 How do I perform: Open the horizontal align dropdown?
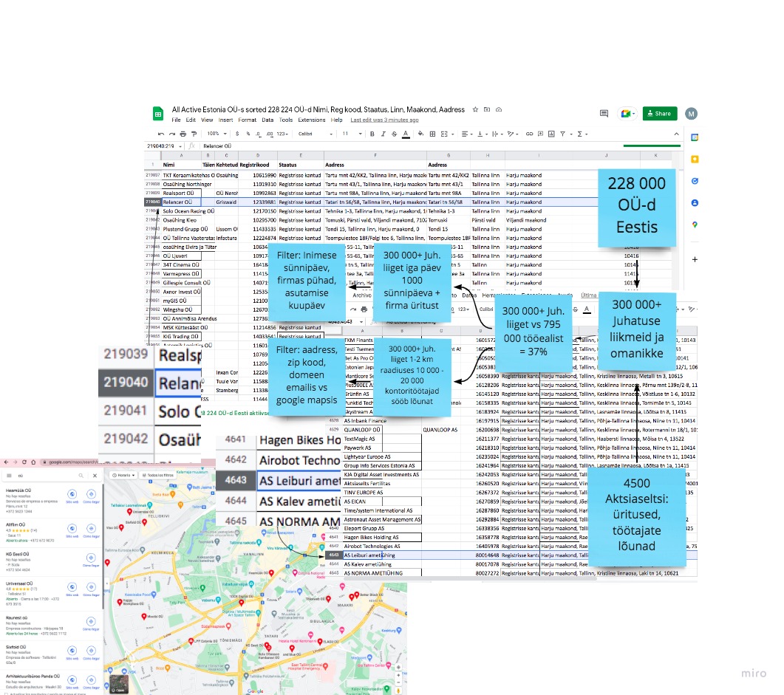coord(467,134)
